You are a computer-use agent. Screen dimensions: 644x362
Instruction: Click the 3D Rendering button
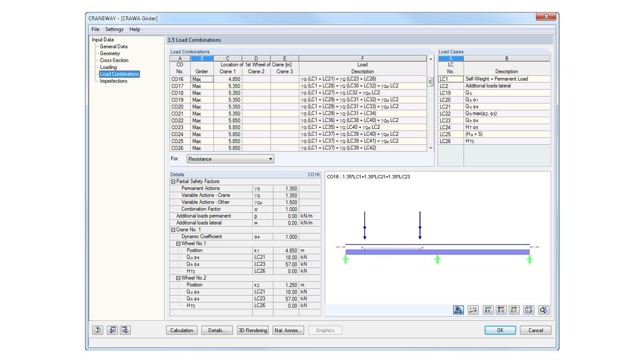tap(253, 330)
